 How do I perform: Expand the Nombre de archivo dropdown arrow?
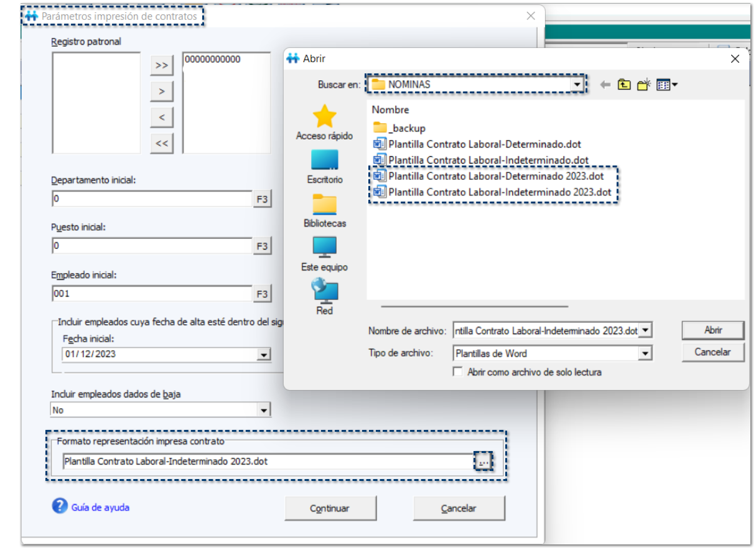645,331
